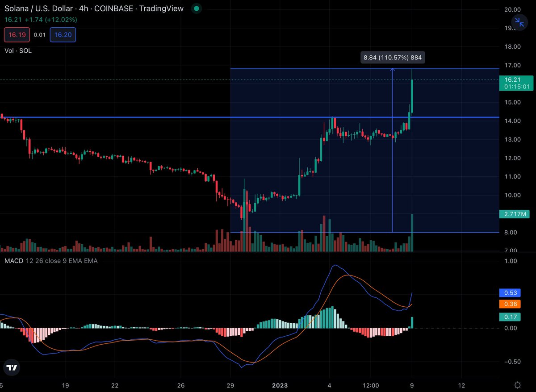Click the blue MACD value 0.53
The width and height of the screenshot is (536, 392).
[509, 292]
